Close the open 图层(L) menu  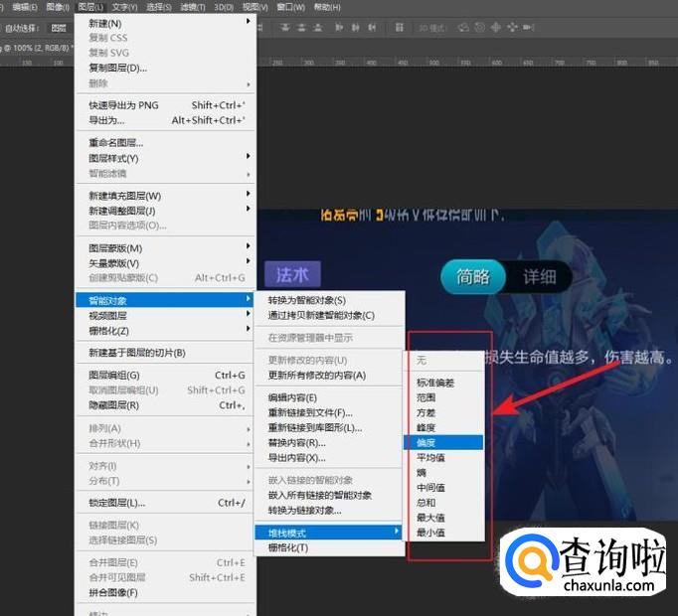click(x=90, y=7)
